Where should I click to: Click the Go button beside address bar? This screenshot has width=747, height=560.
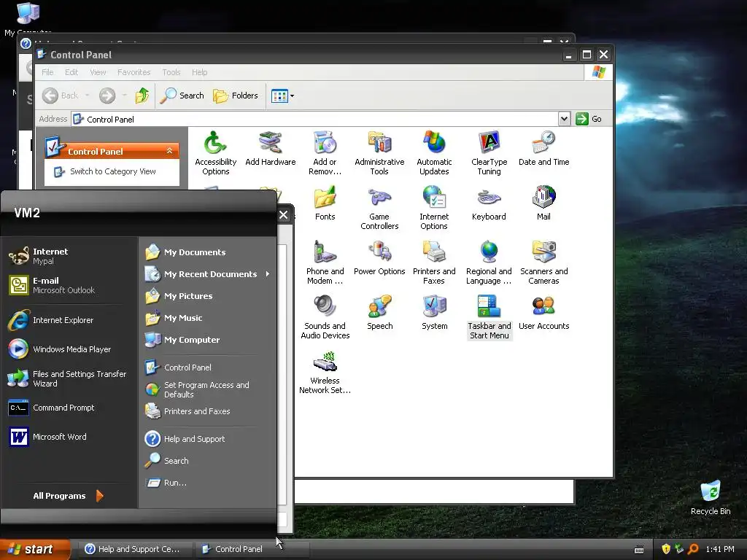coord(589,119)
